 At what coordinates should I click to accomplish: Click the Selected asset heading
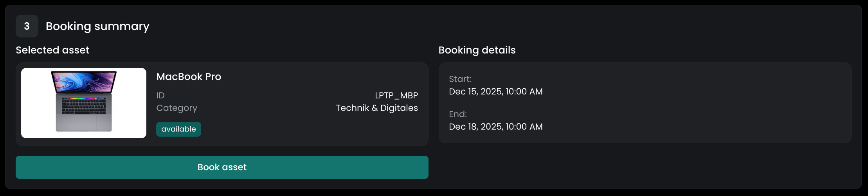(x=52, y=50)
